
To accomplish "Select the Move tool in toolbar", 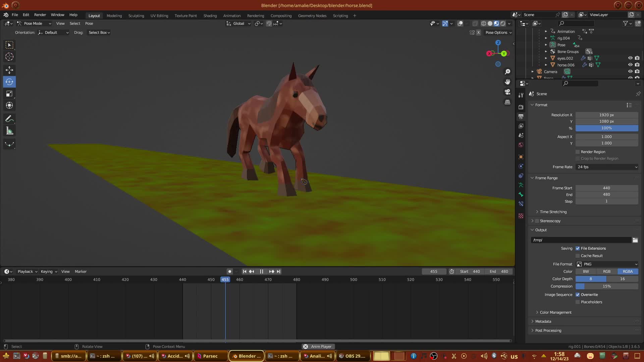I will coord(9,70).
